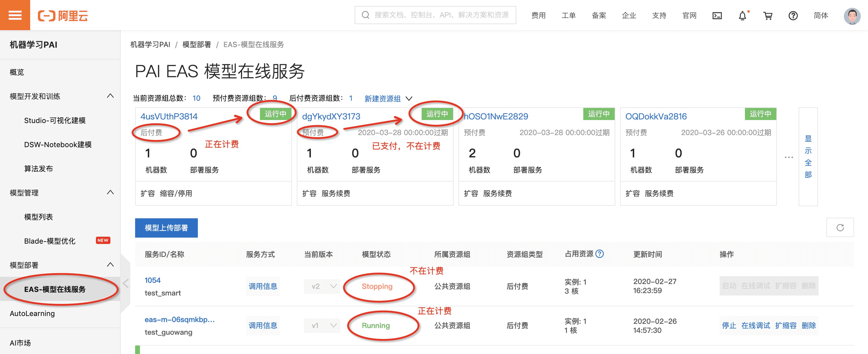Click 缩容/停用 on the 4usVUthP3814 card
The height and width of the screenshot is (354, 868).
[x=176, y=193]
